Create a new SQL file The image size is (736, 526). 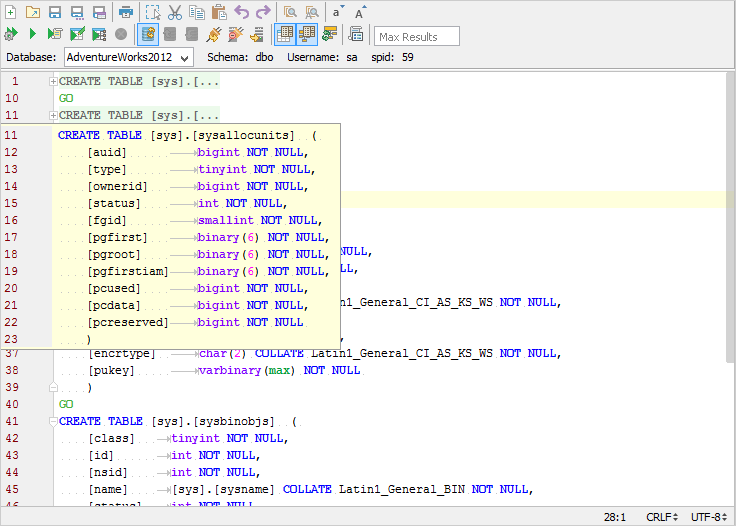click(x=11, y=12)
